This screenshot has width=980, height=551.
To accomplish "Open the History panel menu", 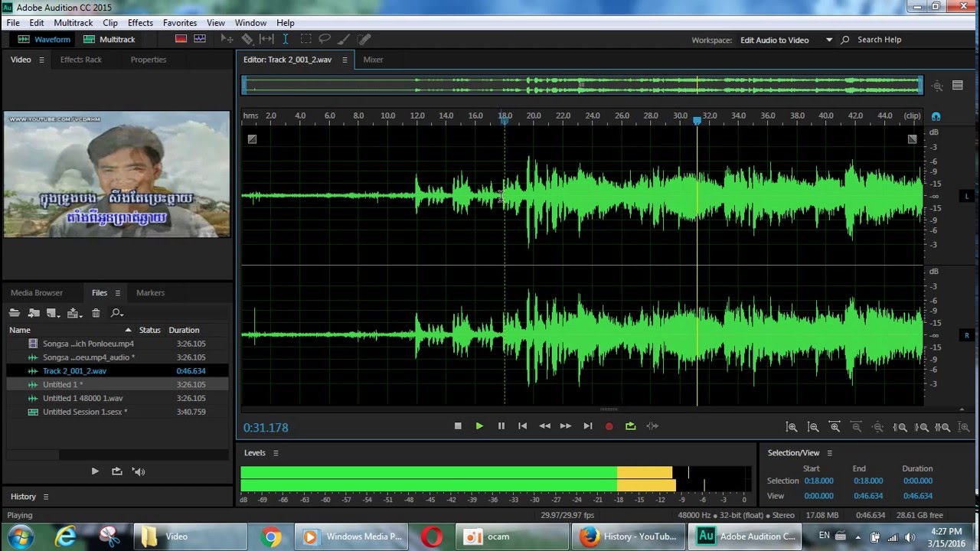I will 45,497.
